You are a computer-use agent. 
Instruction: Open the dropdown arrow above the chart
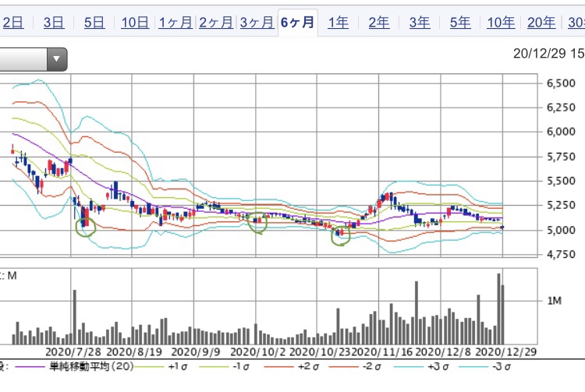(x=56, y=58)
